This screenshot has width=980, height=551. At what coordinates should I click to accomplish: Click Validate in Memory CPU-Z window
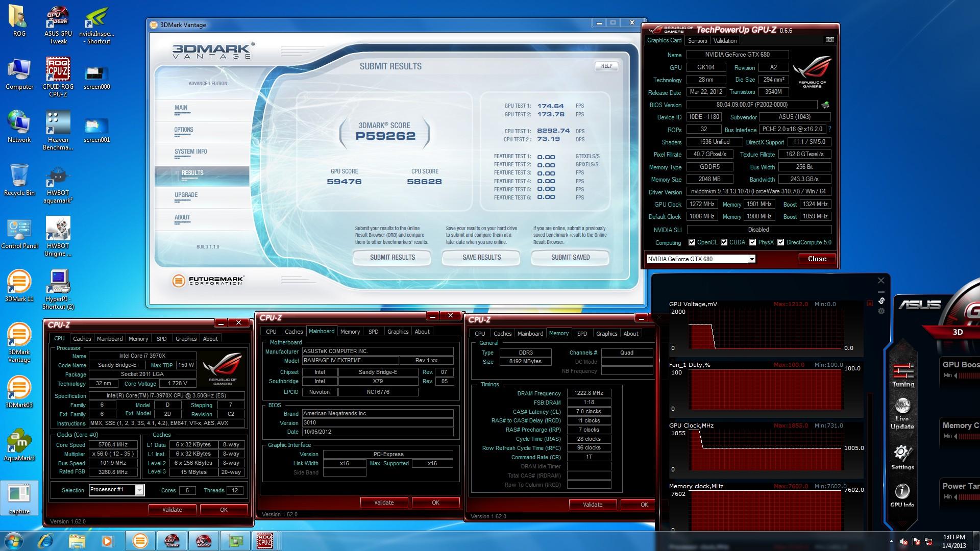coord(593,505)
